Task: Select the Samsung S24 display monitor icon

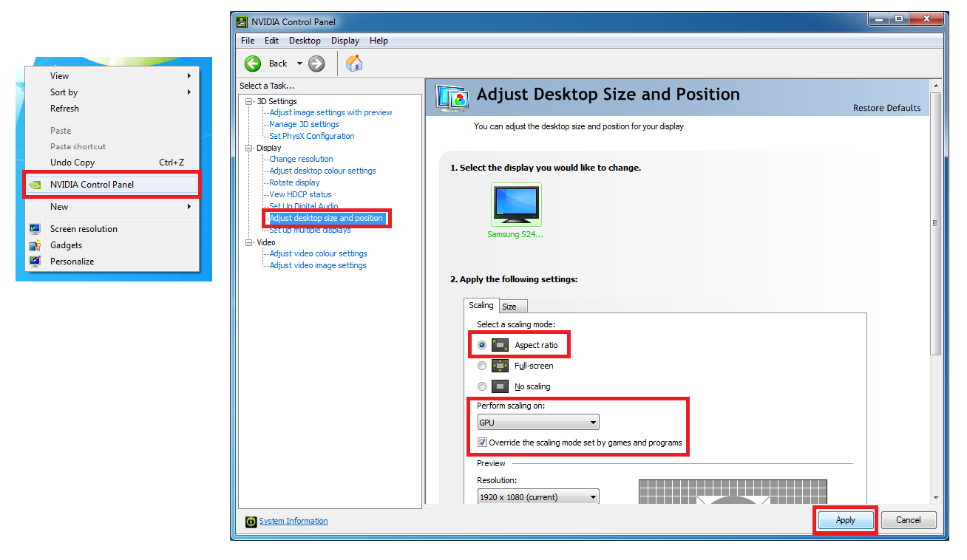Action: [516, 205]
